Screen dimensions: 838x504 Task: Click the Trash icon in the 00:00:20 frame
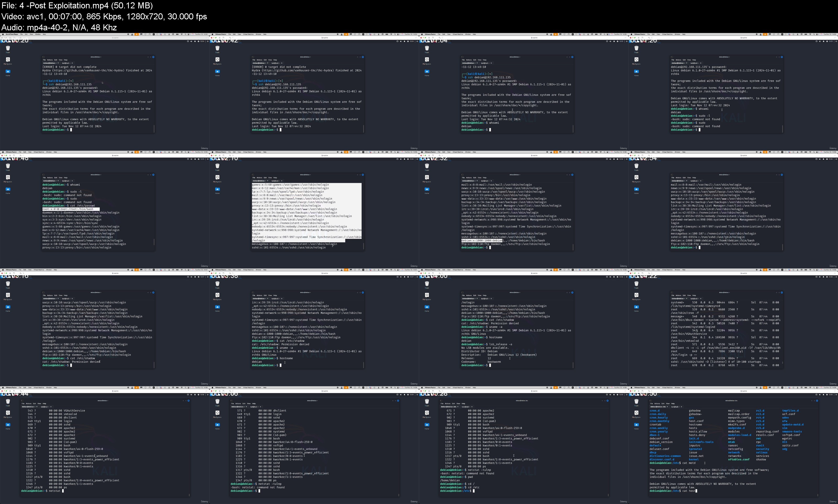8,48
